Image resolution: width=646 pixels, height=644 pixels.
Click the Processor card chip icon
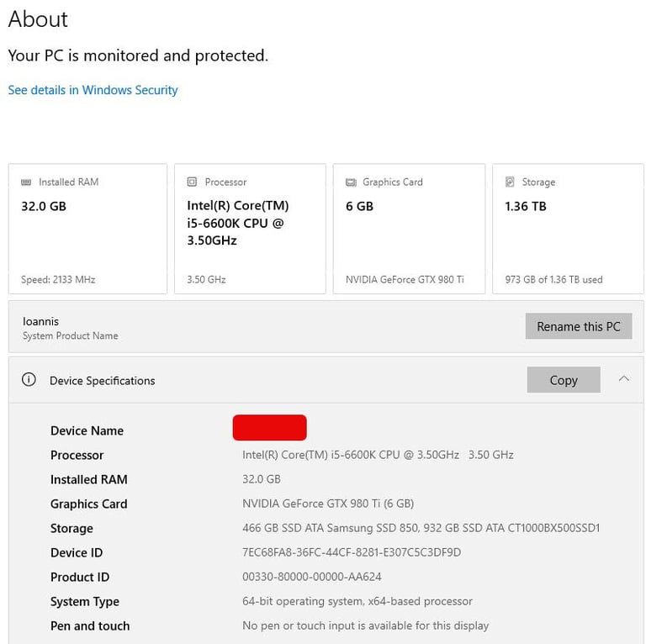(192, 182)
